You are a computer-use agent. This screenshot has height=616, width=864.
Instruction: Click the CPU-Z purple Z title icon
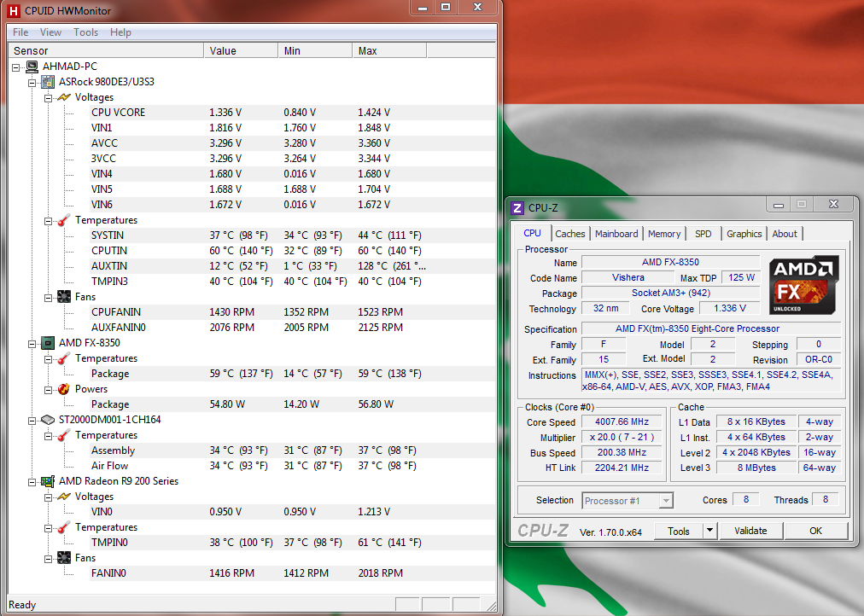[517, 208]
